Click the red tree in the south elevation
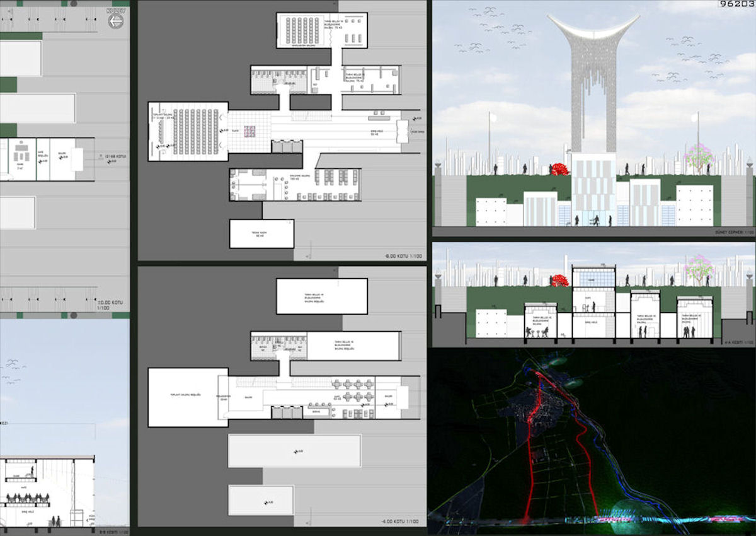Screen dimensions: 756x536 pos(559,169)
